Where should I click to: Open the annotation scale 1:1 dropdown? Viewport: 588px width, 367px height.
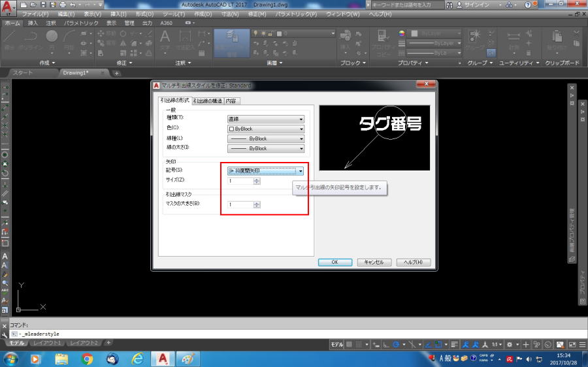pos(497,344)
